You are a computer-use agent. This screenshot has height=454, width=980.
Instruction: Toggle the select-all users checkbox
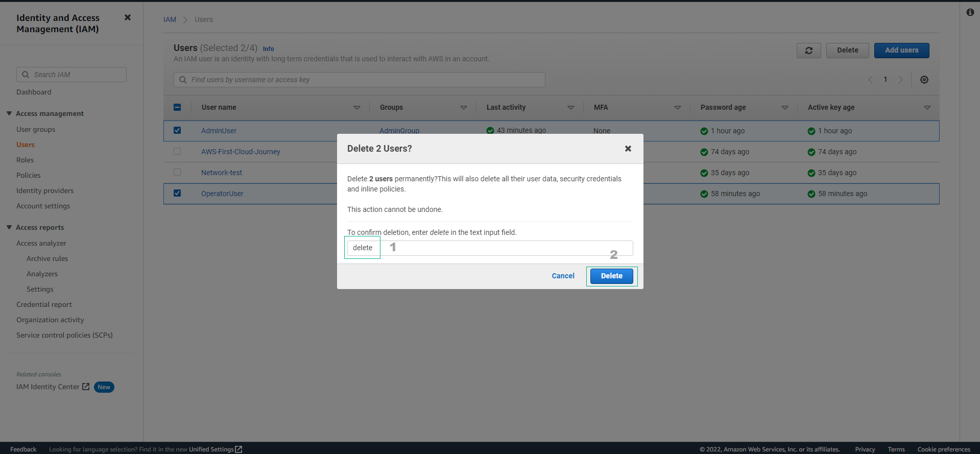pyautogui.click(x=177, y=107)
